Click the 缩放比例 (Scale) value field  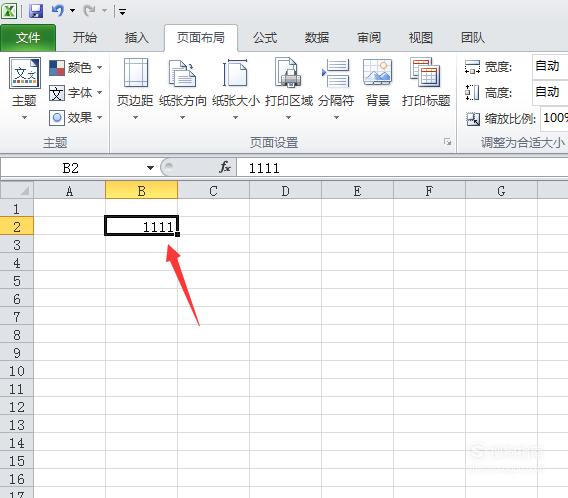(x=554, y=118)
